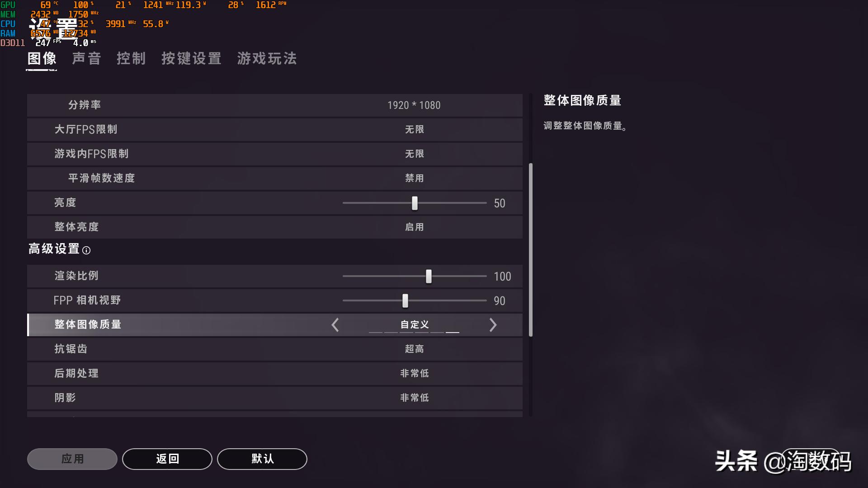Click the left arrow on 整体图像质量
The height and width of the screenshot is (488, 868).
click(x=335, y=324)
